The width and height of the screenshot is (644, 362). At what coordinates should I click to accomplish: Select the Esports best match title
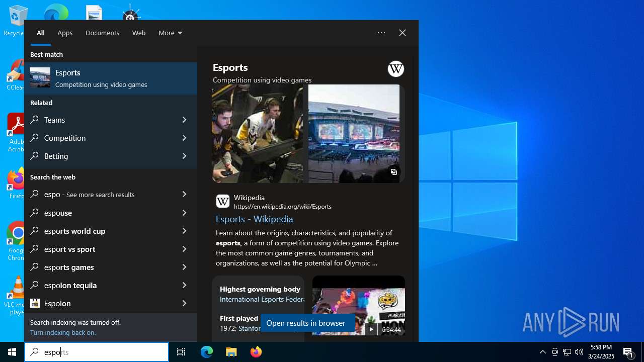click(x=68, y=73)
